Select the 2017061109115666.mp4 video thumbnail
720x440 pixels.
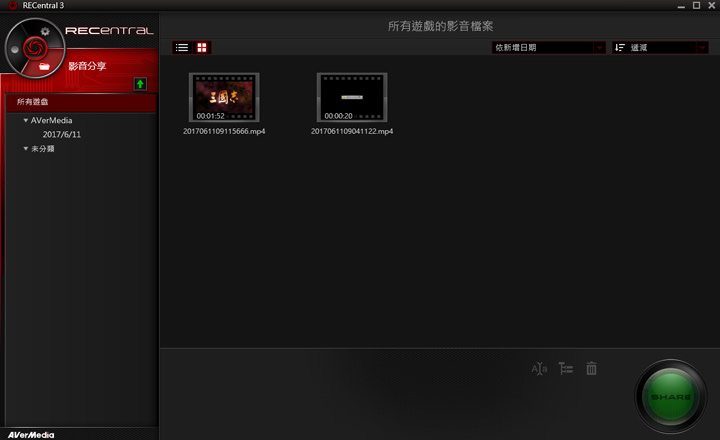pos(224,97)
